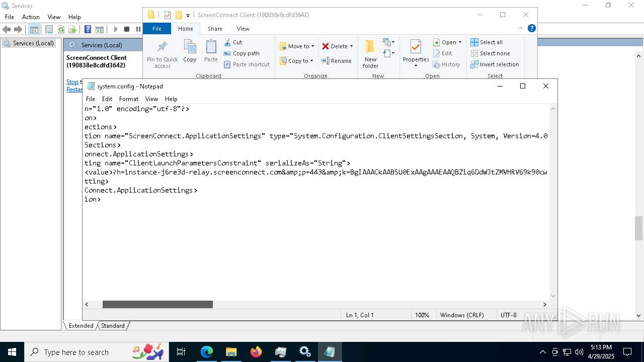
Task: Open Task View on taskbar
Action: click(x=182, y=352)
